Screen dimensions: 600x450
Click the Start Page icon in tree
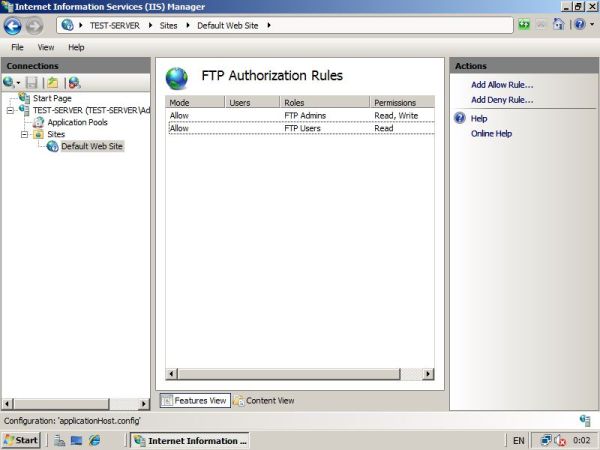tap(24, 98)
